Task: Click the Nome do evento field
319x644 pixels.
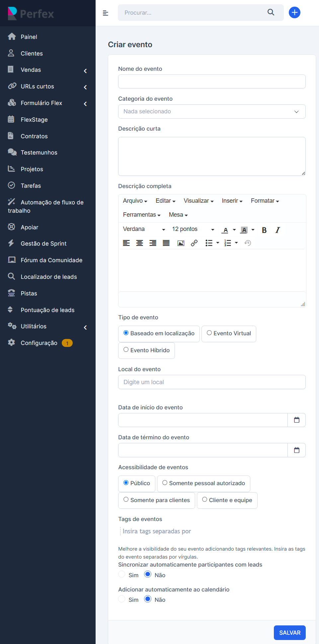Action: click(212, 81)
